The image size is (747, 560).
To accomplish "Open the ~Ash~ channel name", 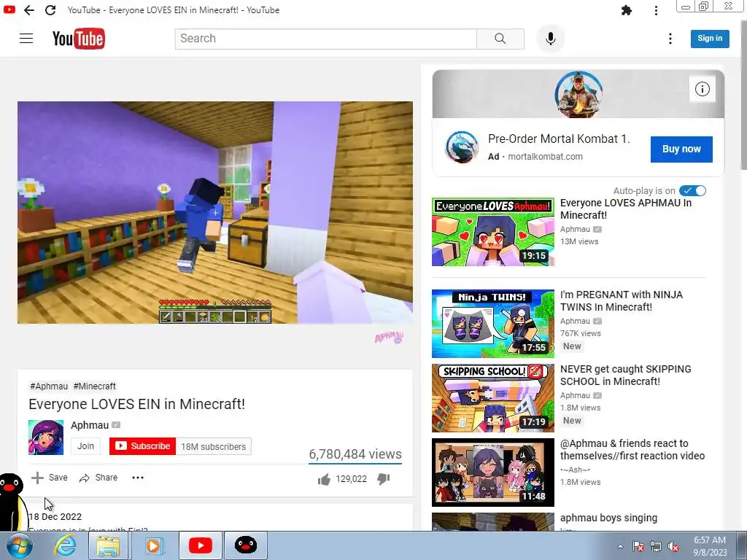I will [575, 470].
